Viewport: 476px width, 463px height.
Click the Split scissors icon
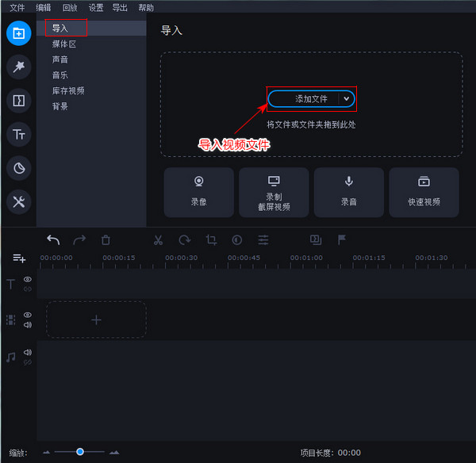click(x=158, y=240)
